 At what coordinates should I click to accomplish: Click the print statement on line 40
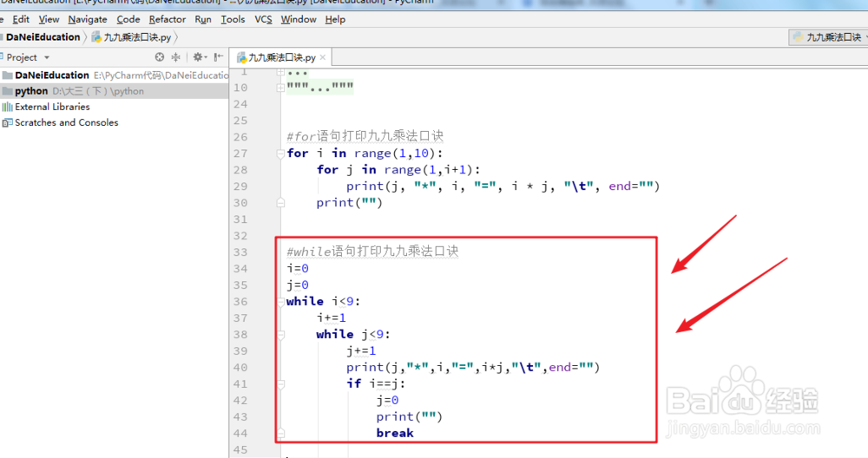(473, 367)
